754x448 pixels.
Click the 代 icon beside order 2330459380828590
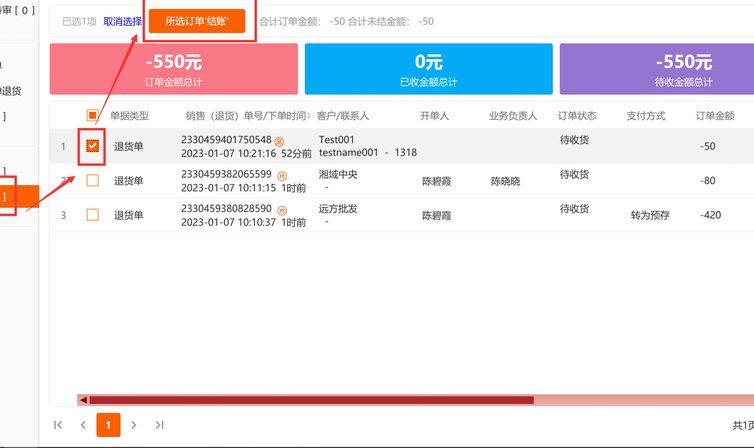pyautogui.click(x=282, y=211)
